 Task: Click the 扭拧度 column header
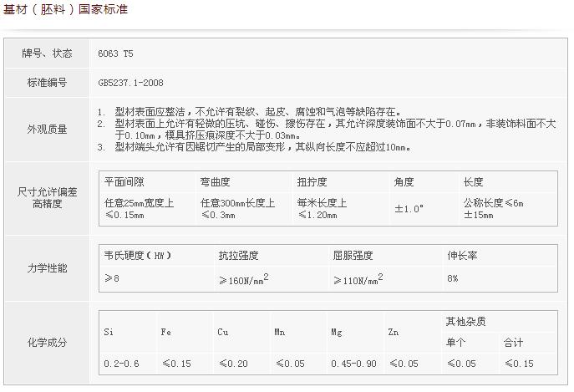pos(311,182)
